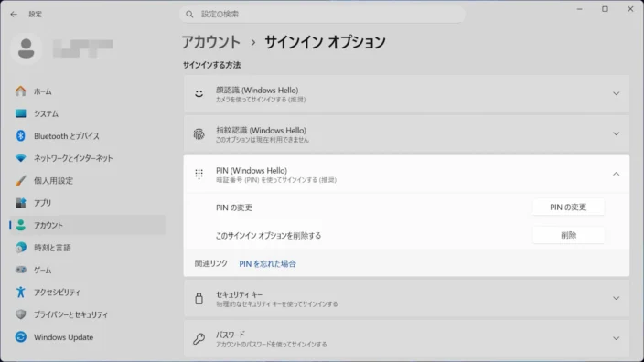This screenshot has width=644, height=362.
Task: Open システム settings category
Action: click(88, 113)
